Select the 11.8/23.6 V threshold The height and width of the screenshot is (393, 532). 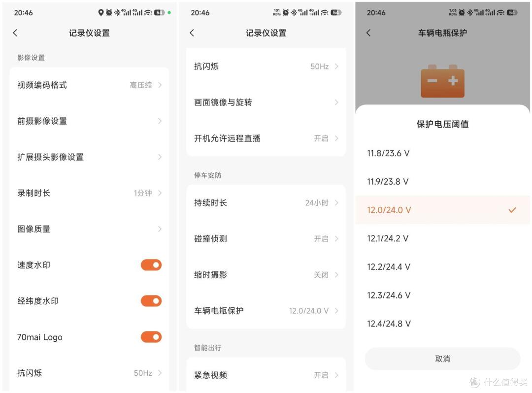pyautogui.click(x=442, y=153)
